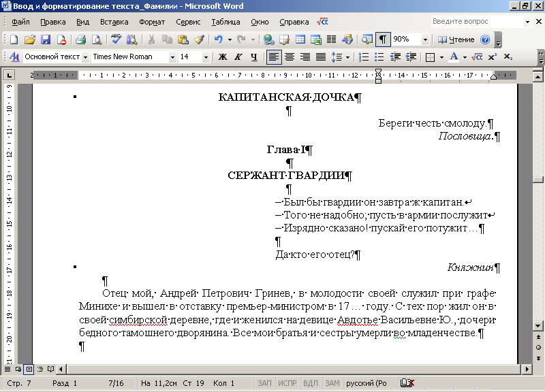545x392 pixels.
Task: Click the horizontal scrollbar right arrow
Action: tap(527, 369)
